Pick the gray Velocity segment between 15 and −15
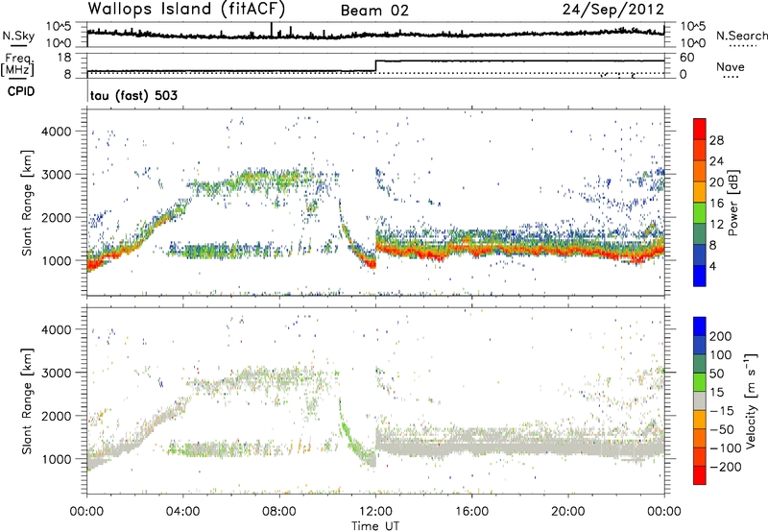Viewport: 768px width, 532px height. pos(700,400)
